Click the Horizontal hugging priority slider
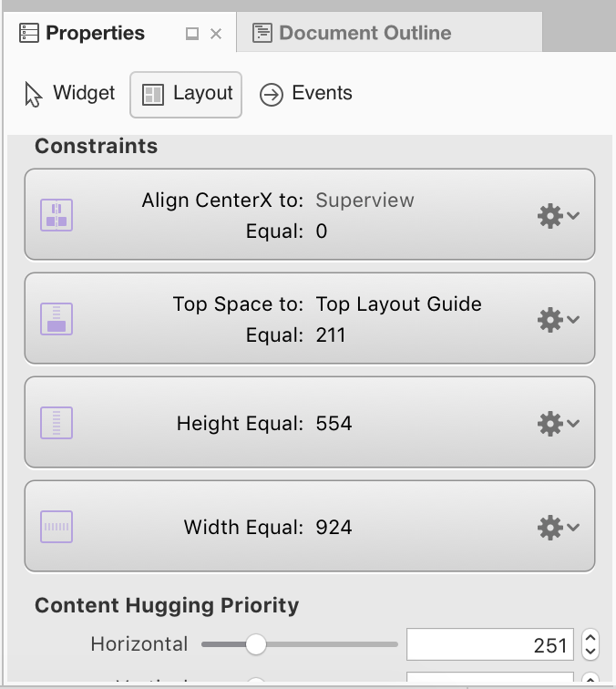 tap(300, 644)
